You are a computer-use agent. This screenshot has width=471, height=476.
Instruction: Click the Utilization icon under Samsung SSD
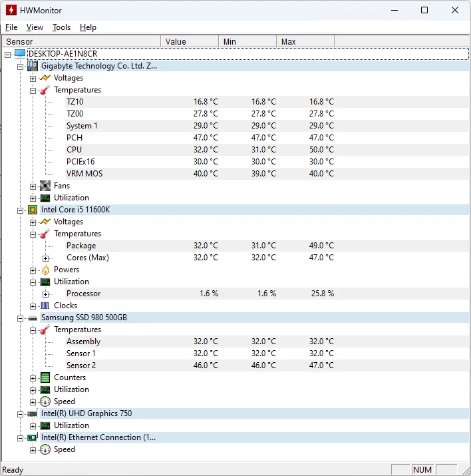45,389
